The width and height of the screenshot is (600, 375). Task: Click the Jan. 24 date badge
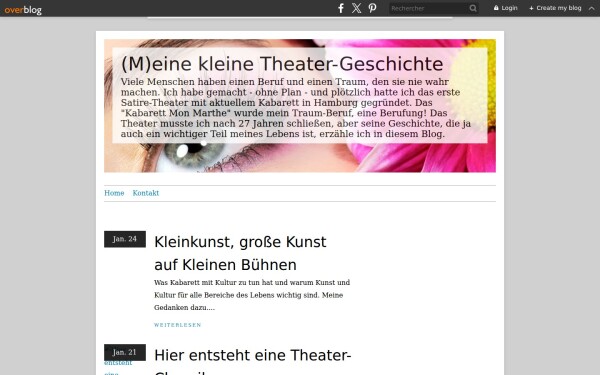point(125,239)
